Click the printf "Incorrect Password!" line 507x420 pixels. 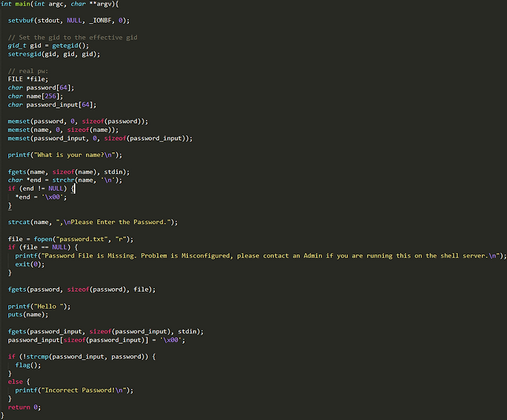(x=75, y=390)
